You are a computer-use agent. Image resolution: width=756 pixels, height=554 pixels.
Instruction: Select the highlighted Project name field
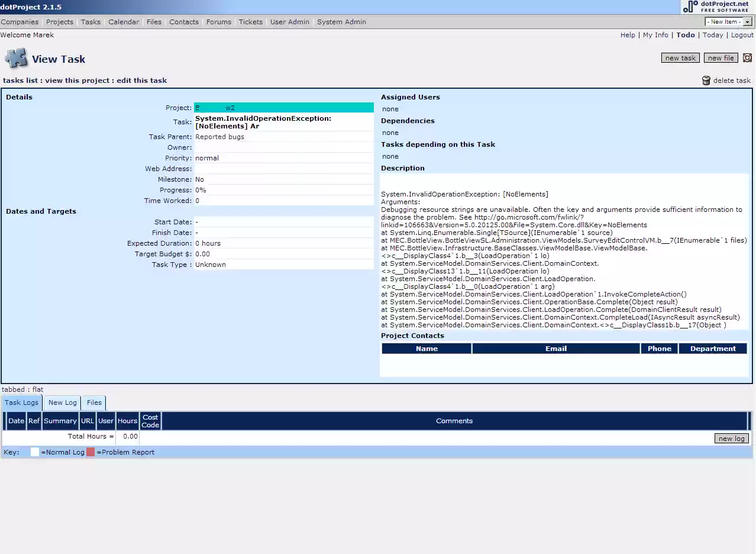[284, 107]
